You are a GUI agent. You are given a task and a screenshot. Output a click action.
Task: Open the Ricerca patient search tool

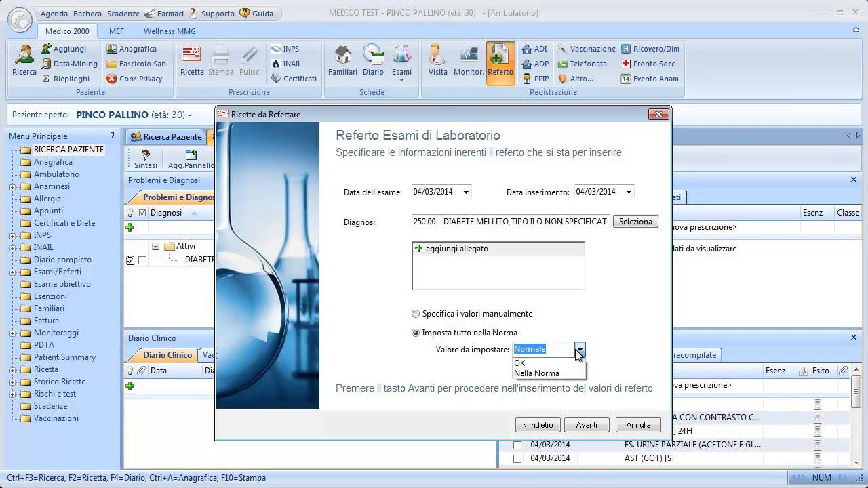click(24, 61)
